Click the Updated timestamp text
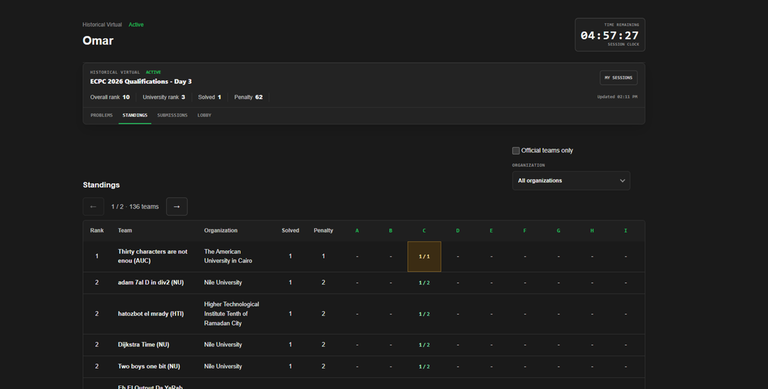 click(617, 97)
